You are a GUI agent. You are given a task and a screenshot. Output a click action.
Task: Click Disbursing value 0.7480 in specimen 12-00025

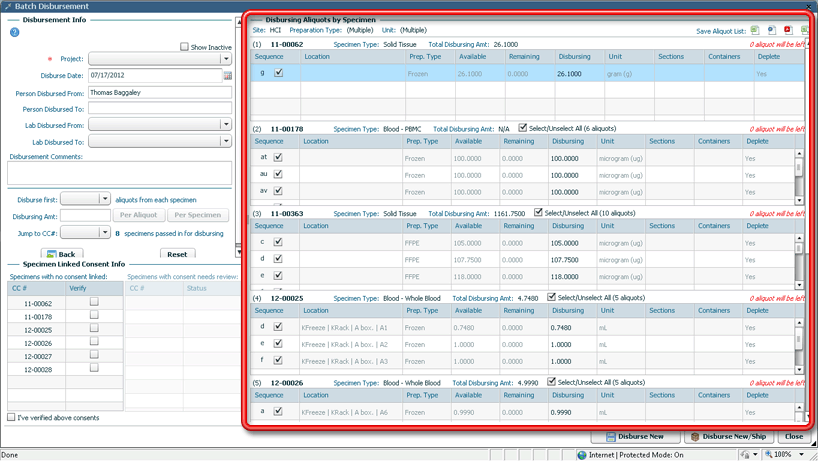coord(561,327)
